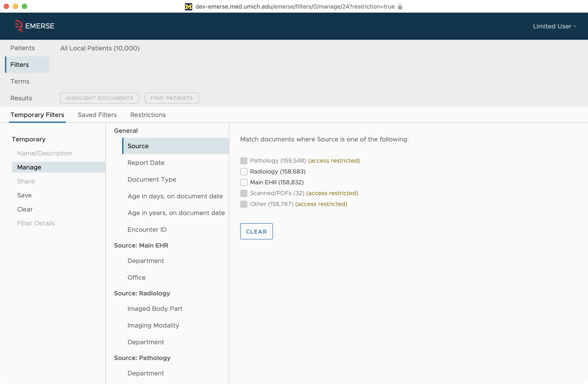Click Share in the Temporary menu
Image resolution: width=588 pixels, height=384 pixels.
[x=26, y=181]
